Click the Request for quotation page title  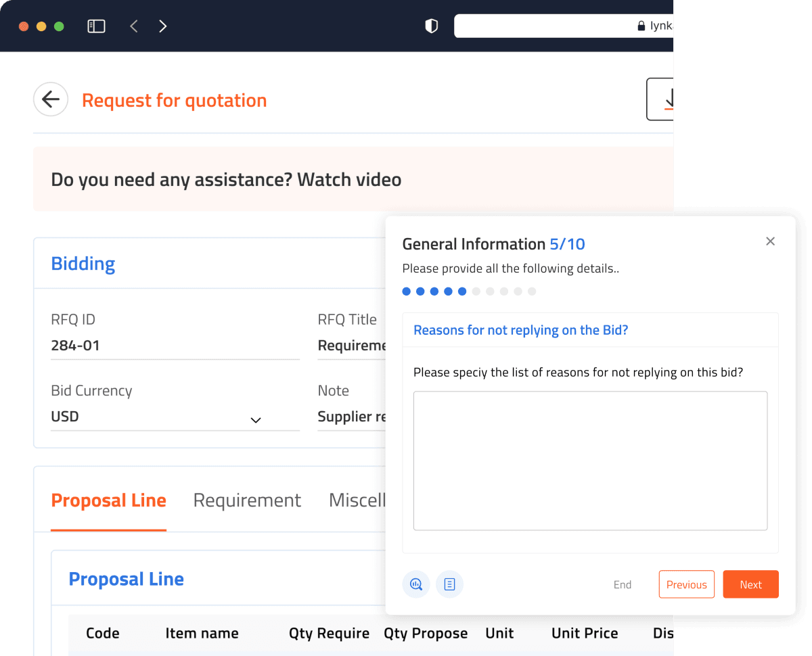175,101
